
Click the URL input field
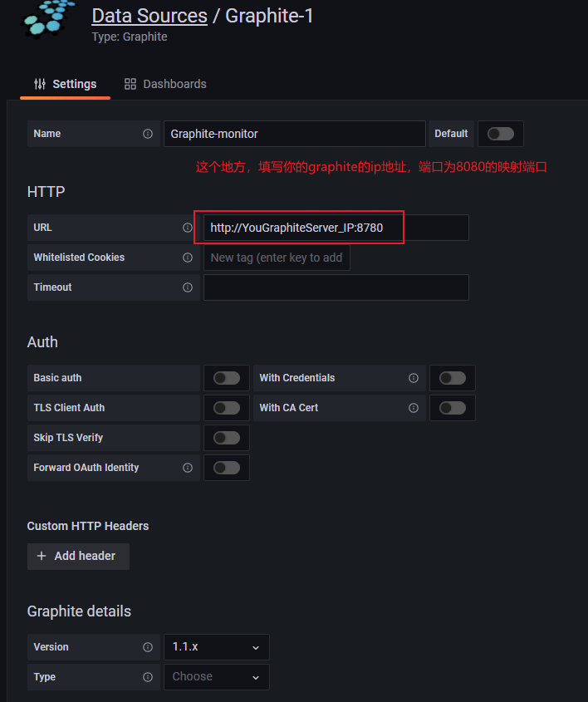[336, 228]
